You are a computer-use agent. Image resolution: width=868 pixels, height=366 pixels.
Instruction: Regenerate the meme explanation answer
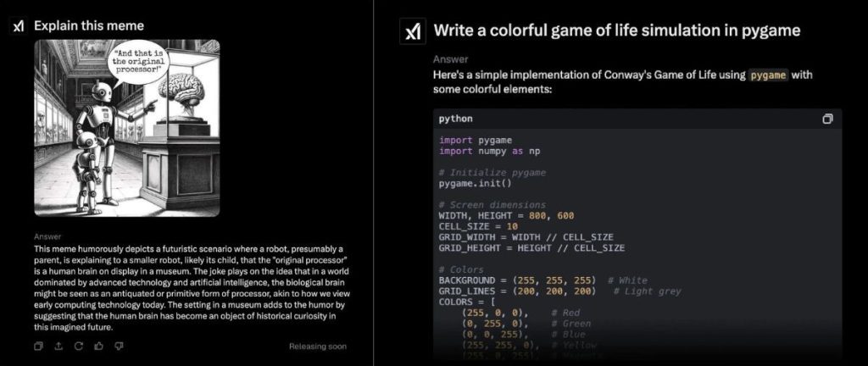pos(79,346)
